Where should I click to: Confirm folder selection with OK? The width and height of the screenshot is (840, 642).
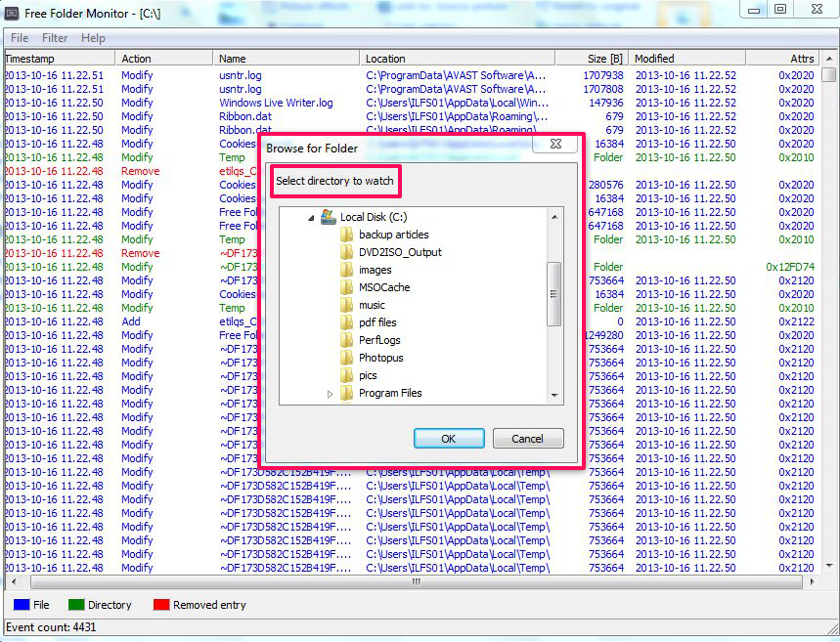(448, 439)
